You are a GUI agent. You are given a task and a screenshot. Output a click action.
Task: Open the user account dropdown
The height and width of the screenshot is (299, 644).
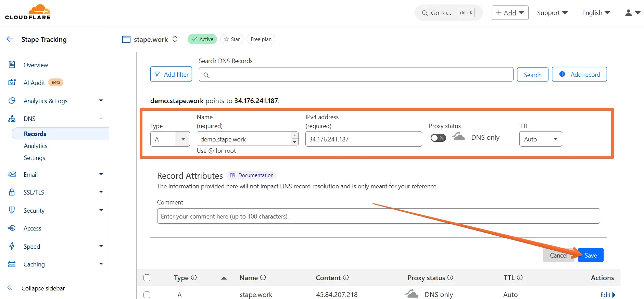pos(633,13)
